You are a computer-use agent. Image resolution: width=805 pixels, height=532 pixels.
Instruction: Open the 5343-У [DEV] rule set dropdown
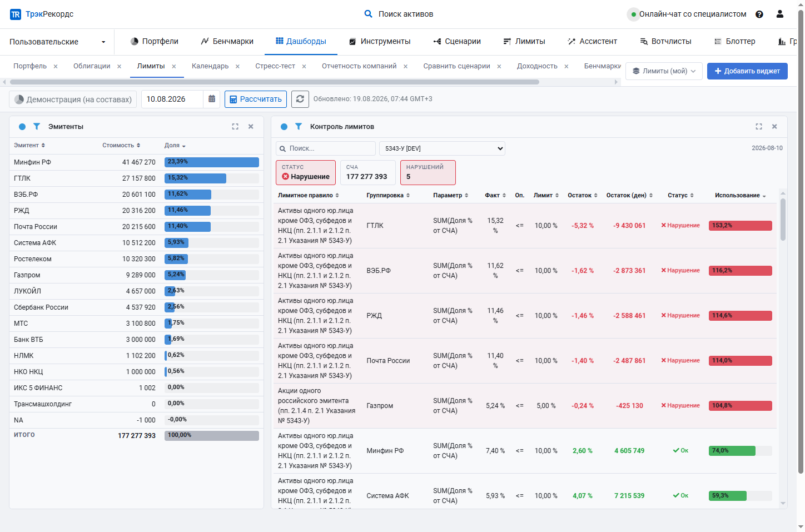pos(442,148)
